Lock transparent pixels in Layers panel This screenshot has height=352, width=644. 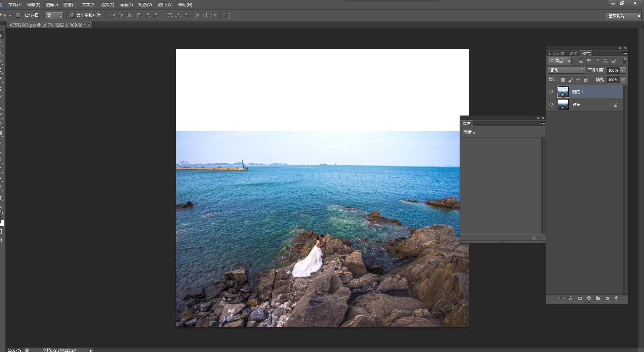tap(563, 80)
